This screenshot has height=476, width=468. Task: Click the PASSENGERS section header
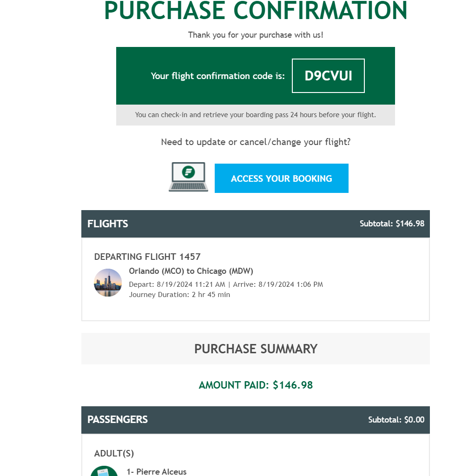point(256,420)
